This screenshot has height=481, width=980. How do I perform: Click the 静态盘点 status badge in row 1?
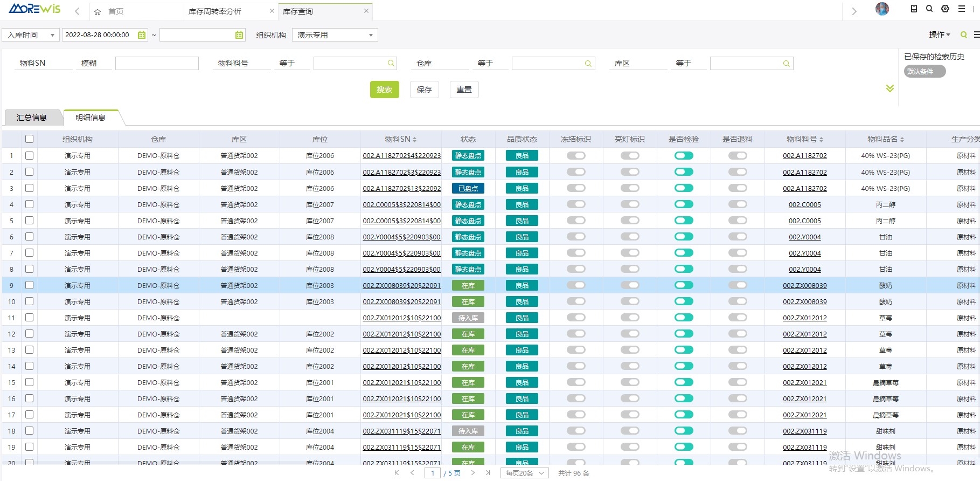click(x=468, y=156)
